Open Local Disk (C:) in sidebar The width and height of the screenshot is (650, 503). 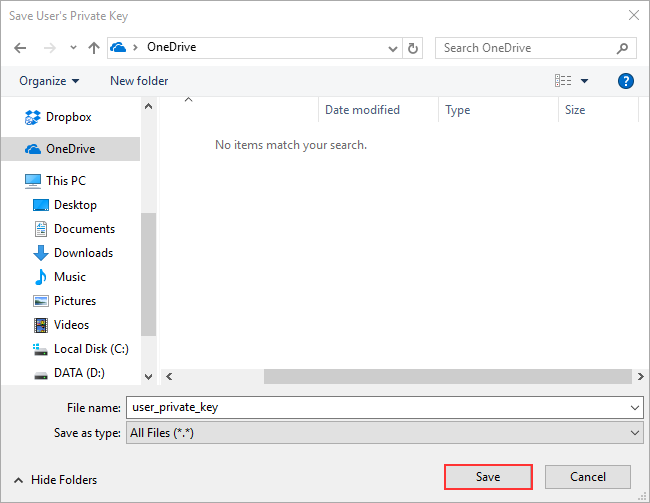point(91,349)
